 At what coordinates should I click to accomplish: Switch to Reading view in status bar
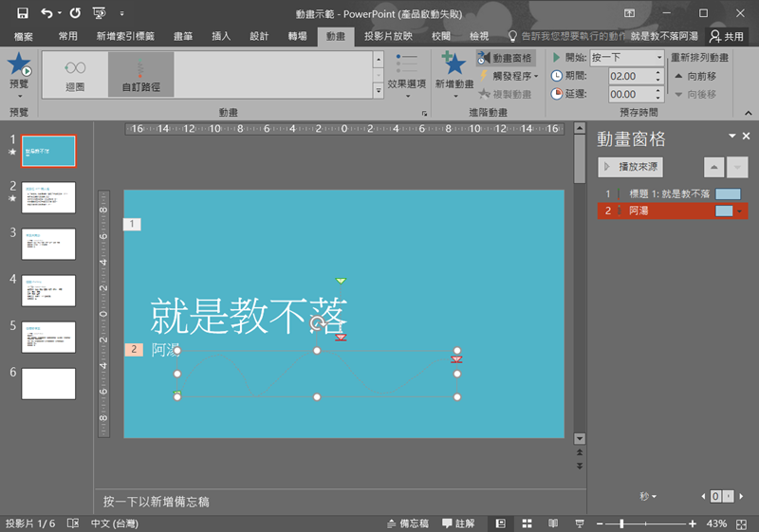[x=550, y=523]
